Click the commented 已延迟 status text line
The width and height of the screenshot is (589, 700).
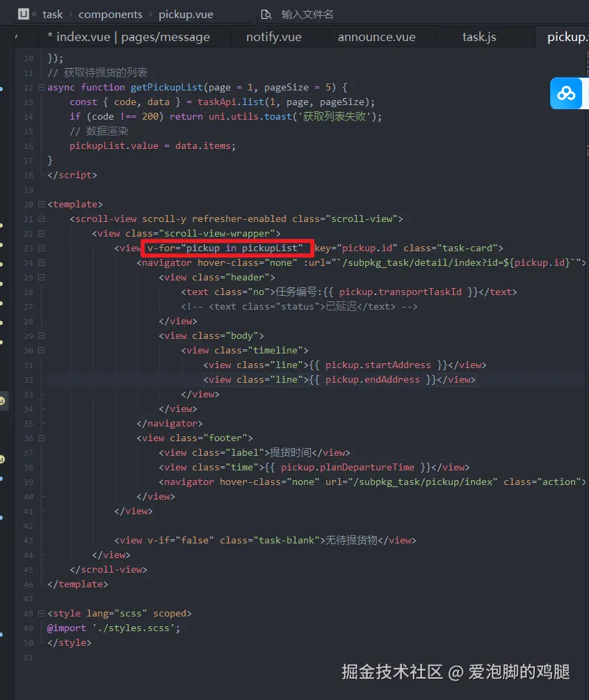(299, 307)
